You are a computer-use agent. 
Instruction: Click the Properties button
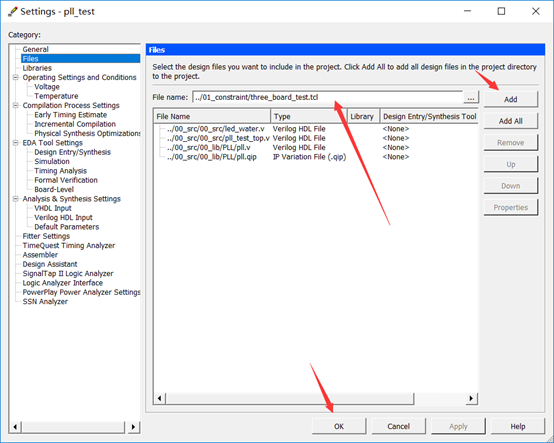(x=511, y=207)
